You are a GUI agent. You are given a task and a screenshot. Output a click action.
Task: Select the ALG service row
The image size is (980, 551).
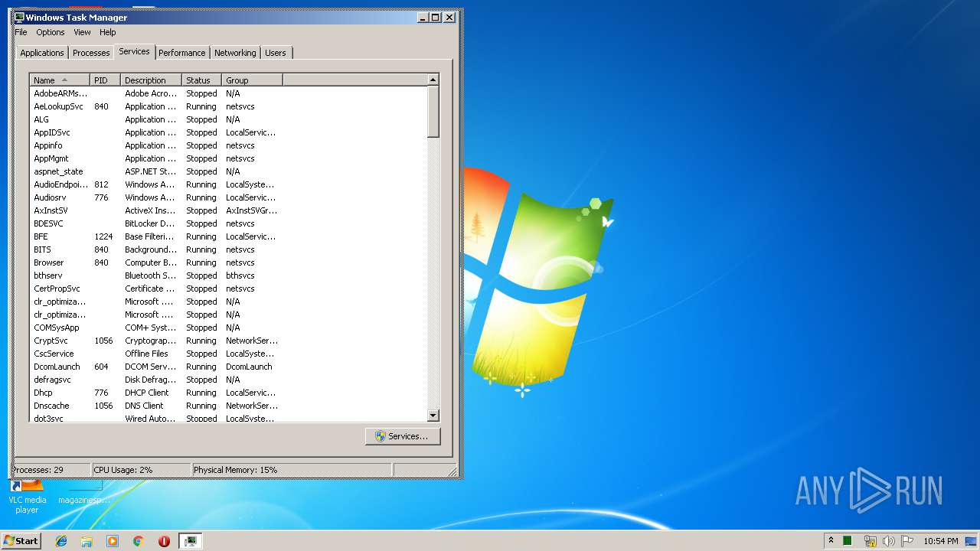[x=228, y=119]
